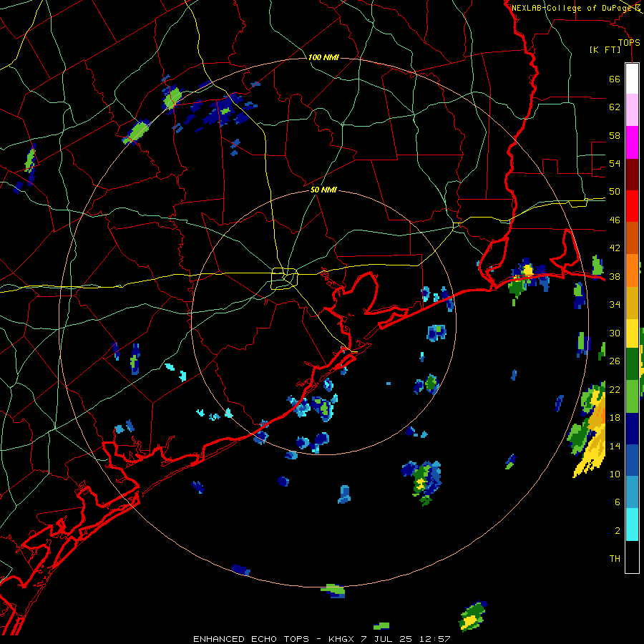
Task: Select the 14 value on the scale
Action: click(615, 446)
